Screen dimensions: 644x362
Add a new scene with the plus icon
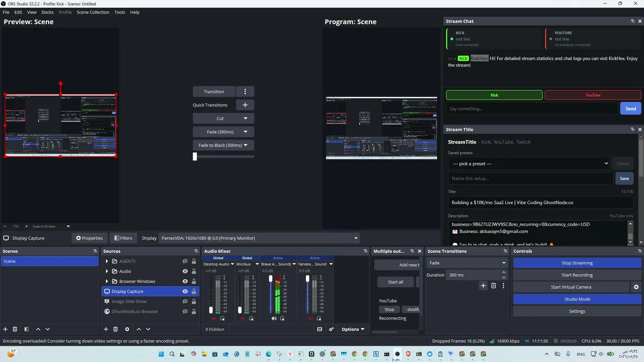[6, 329]
